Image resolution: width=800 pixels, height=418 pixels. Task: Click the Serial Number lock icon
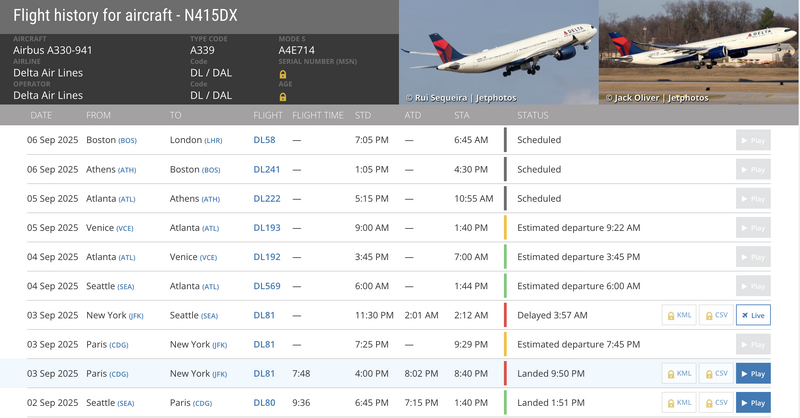point(283,74)
